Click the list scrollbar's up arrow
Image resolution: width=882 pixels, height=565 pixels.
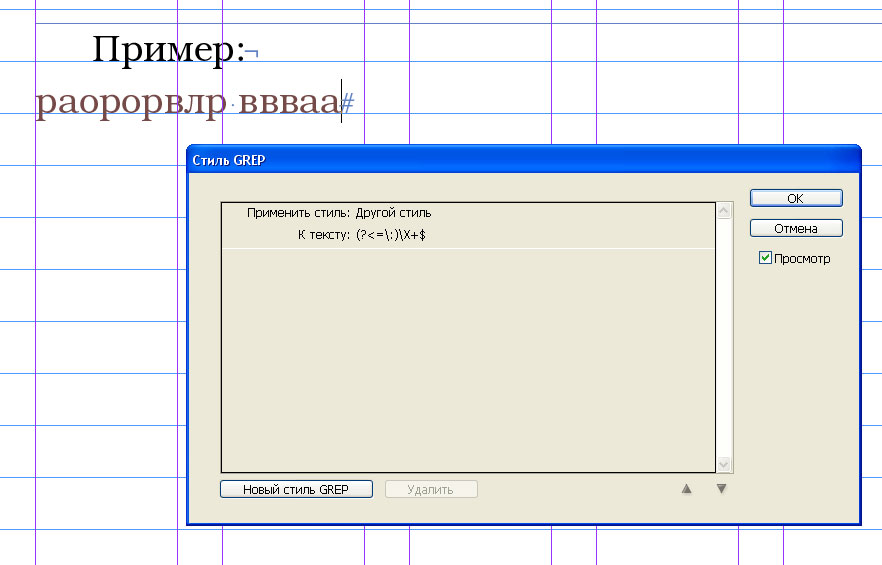[724, 210]
